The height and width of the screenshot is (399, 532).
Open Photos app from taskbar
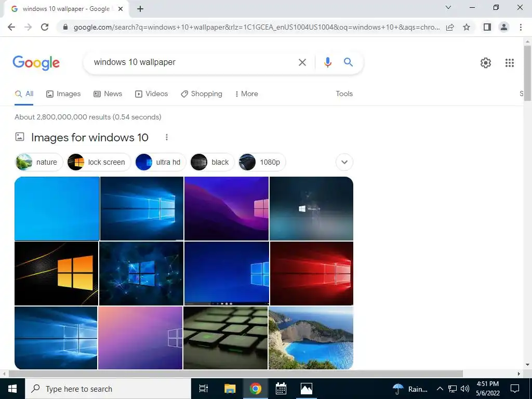click(307, 389)
